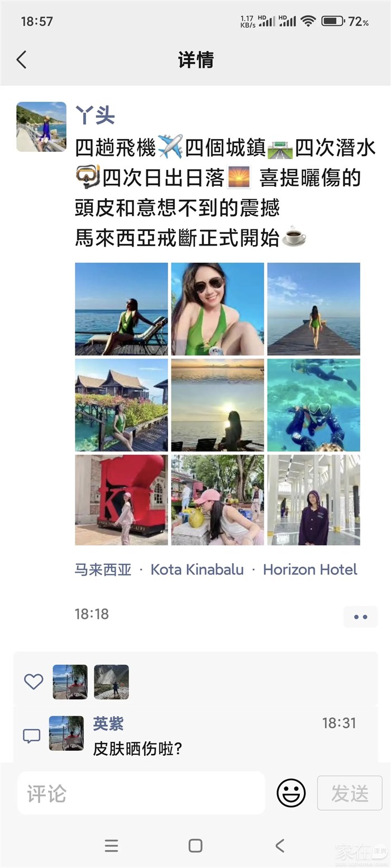The height and width of the screenshot is (868, 391).
Task: Tap the Android back navigation icon
Action: pyautogui.click(x=280, y=846)
